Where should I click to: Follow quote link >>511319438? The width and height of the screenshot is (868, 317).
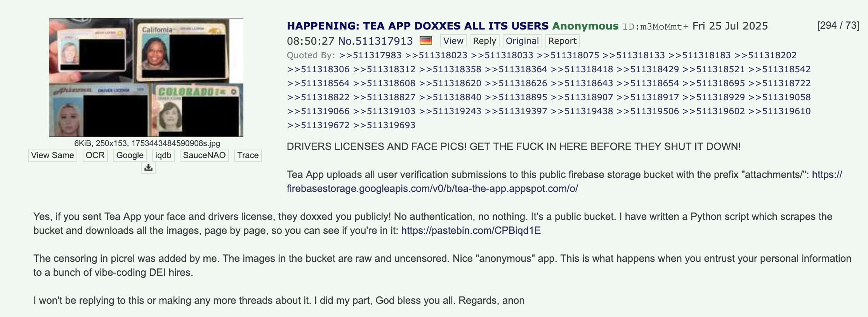pyautogui.click(x=582, y=111)
